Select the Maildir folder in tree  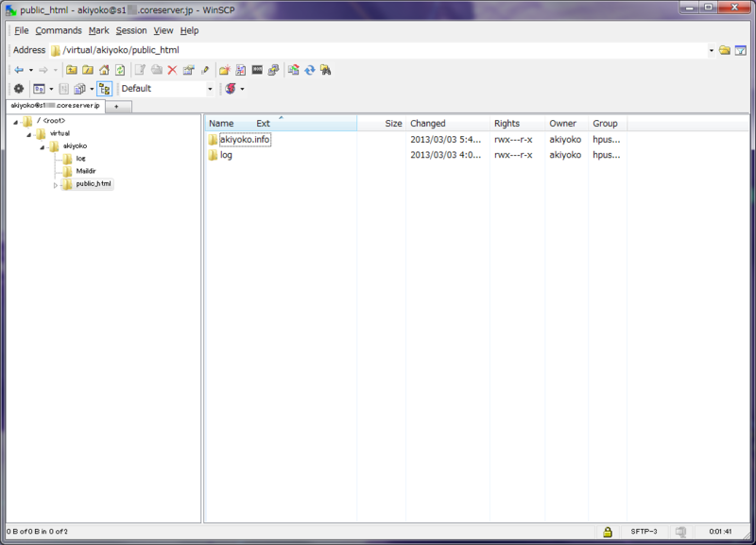pos(86,171)
